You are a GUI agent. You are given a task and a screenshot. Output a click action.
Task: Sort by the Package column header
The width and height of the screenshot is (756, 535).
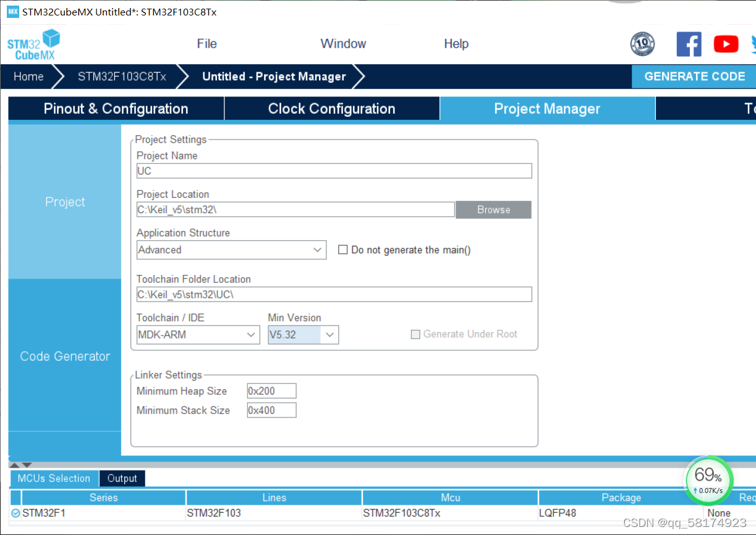coord(621,497)
